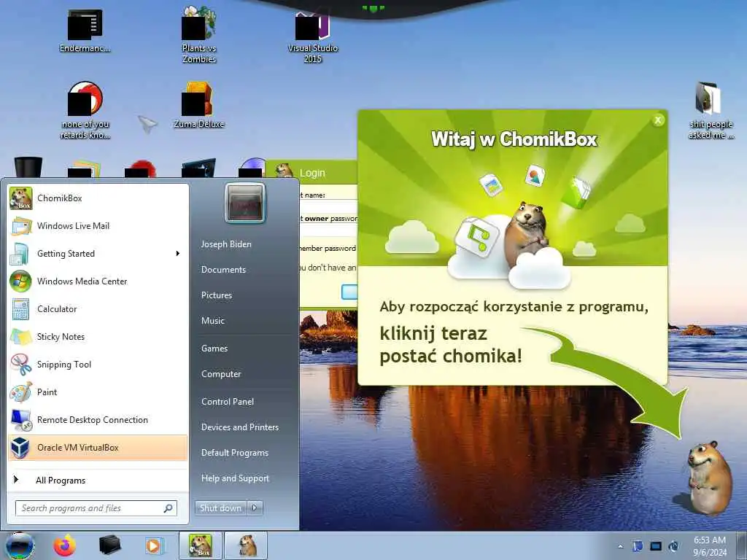Viewport: 747px width, 560px height.
Task: Open Computer from Start menu
Action: tap(221, 374)
